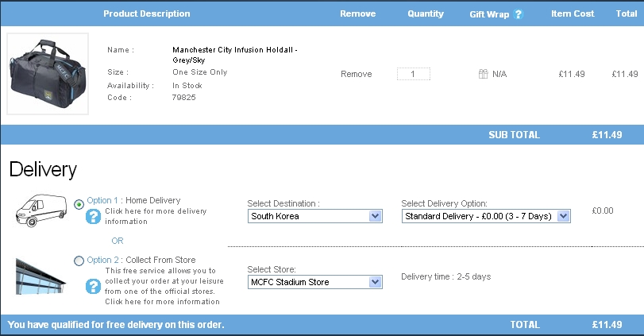Click the Quantity column header
The height and width of the screenshot is (336, 644).
tap(426, 14)
